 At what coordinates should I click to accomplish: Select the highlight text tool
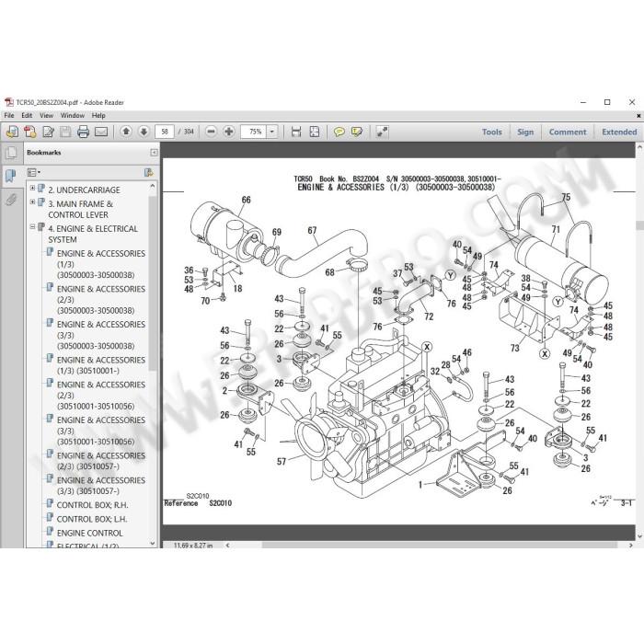coord(357,132)
